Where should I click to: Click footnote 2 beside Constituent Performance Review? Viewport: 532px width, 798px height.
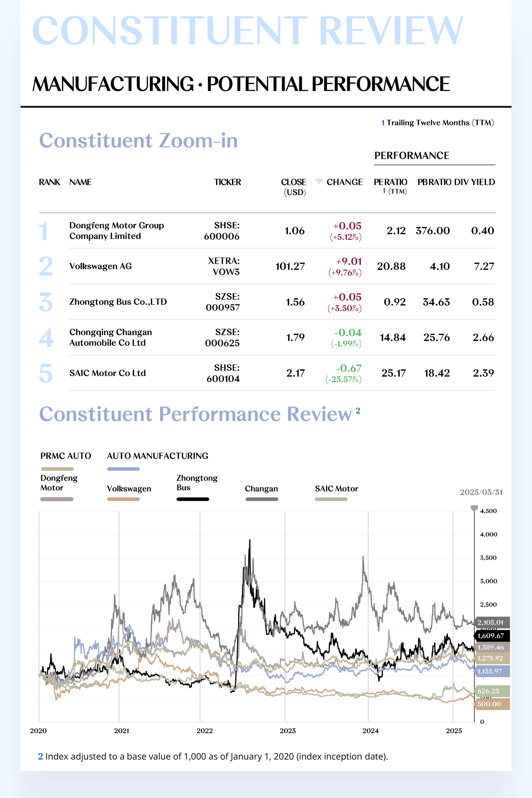358,411
